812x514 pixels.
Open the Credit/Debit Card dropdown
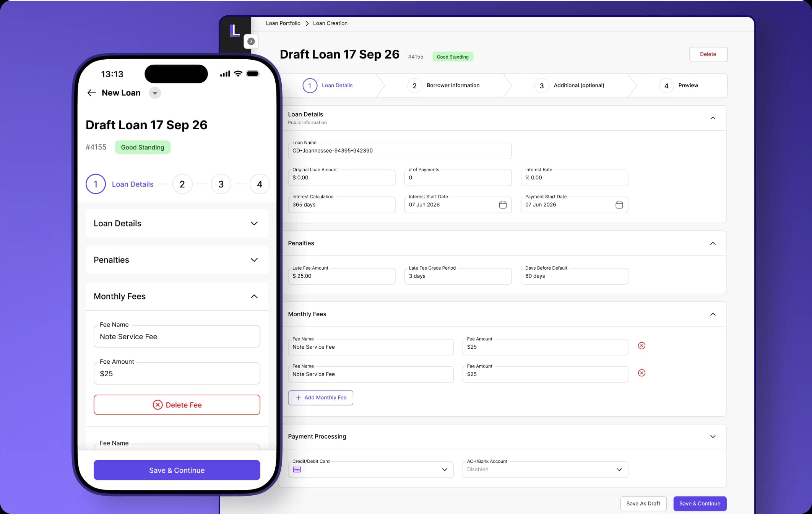point(370,470)
